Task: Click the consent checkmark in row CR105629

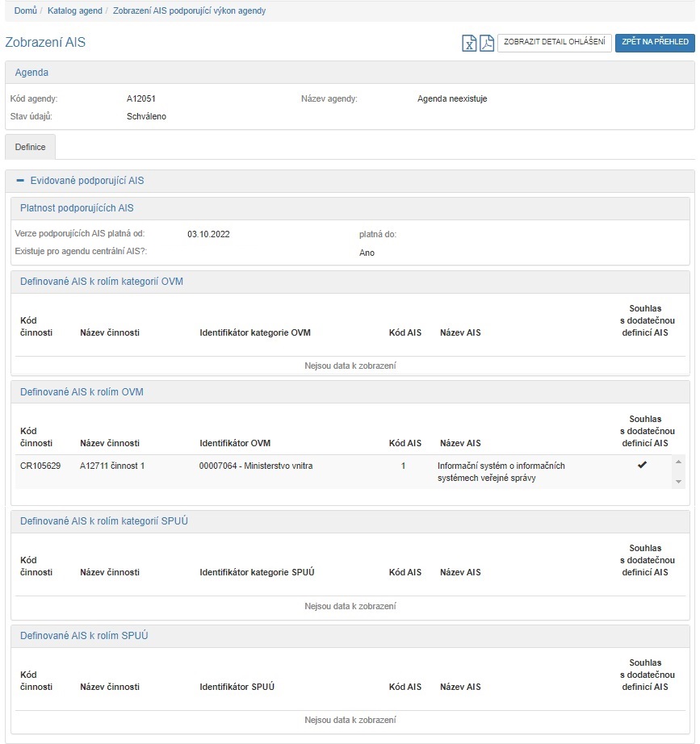Action: click(642, 466)
